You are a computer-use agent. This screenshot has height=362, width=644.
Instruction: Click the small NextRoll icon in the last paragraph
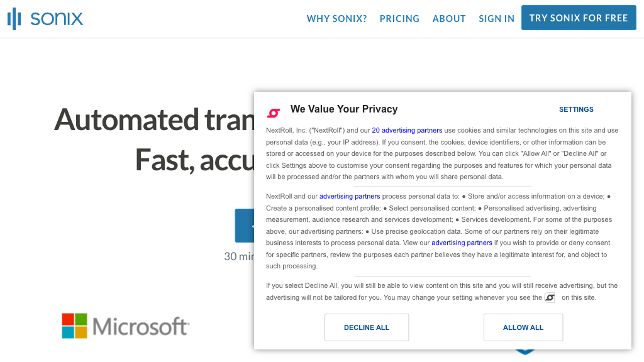550,297
